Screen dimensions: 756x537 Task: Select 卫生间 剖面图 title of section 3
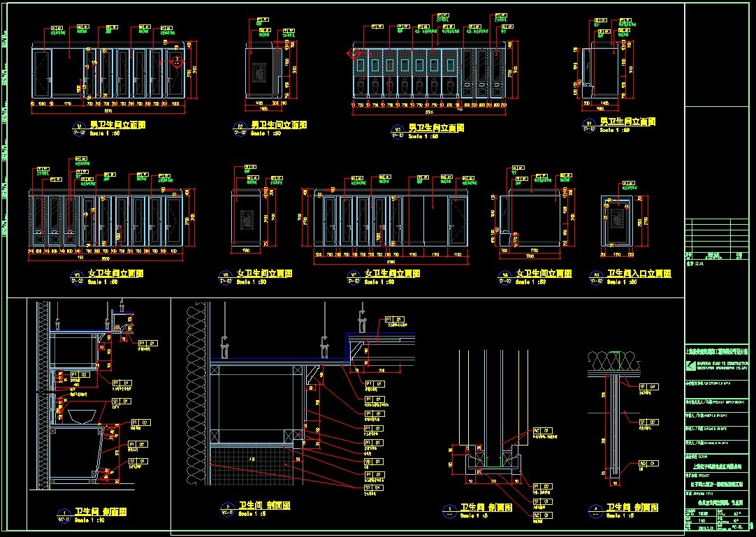coord(486,507)
